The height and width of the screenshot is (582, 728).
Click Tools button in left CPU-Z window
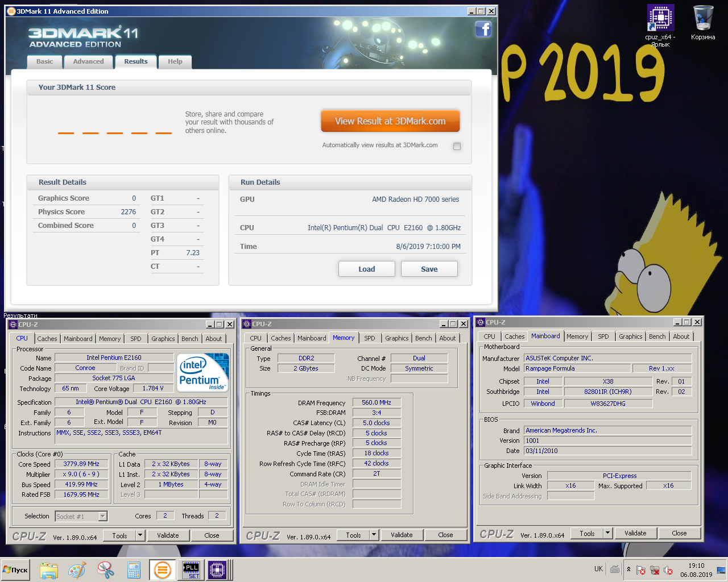pos(120,535)
